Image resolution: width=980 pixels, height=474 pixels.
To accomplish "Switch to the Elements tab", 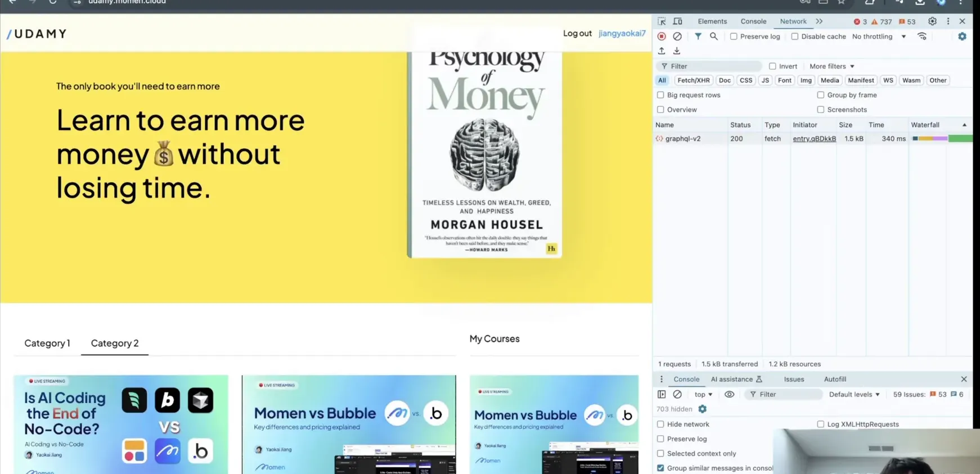I will (712, 21).
